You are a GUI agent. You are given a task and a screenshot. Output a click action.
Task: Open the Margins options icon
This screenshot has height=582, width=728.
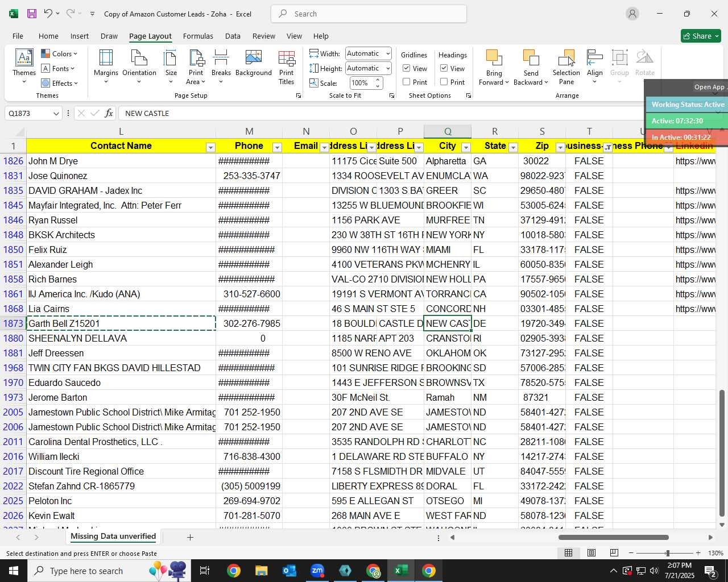(106, 57)
